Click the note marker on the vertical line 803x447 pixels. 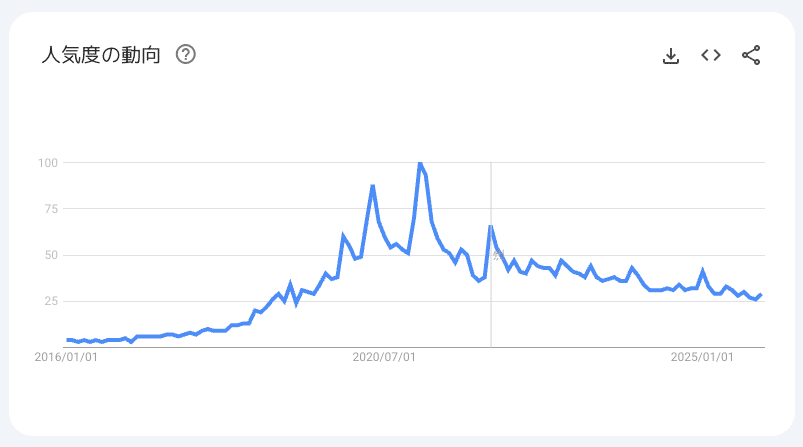click(497, 254)
